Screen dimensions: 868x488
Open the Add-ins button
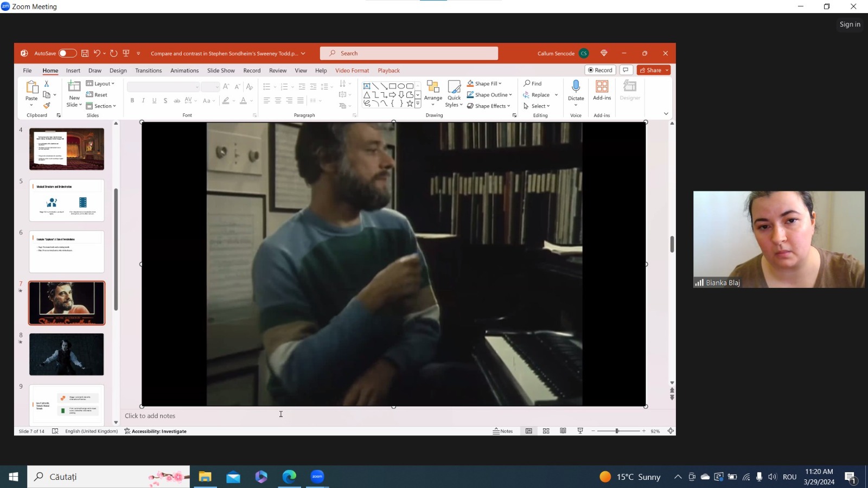[602, 90]
